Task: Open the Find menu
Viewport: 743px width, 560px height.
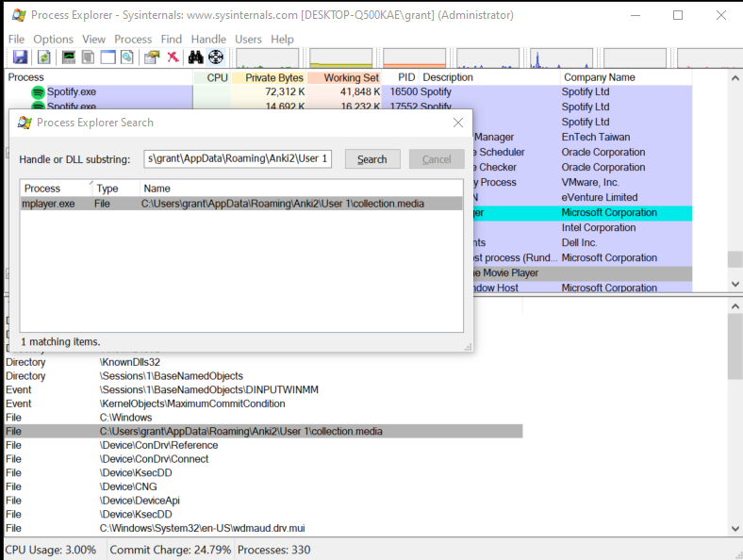Action: click(x=171, y=40)
